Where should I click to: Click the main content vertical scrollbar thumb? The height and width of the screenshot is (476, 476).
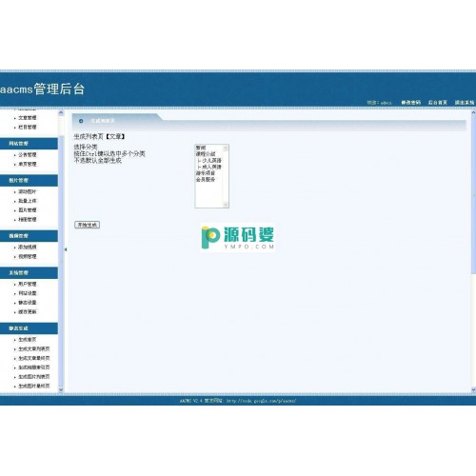(x=473, y=194)
